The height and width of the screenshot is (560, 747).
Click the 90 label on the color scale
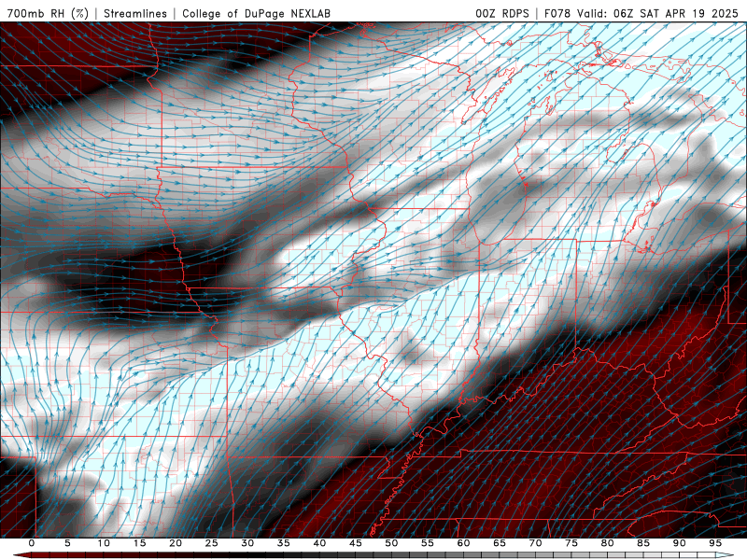[680, 543]
